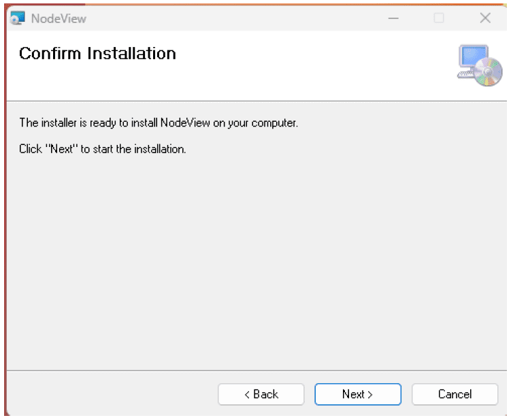Click the NodeView icon in the title bar

[18, 18]
